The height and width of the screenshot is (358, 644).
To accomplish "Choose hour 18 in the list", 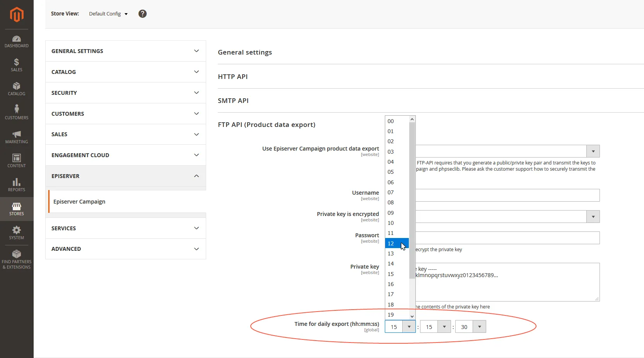I will (x=397, y=305).
